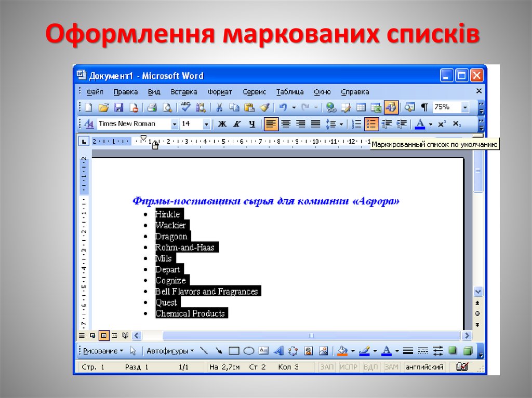This screenshot has width=532, height=398.
Task: Open the Таблица menu
Action: pos(290,91)
